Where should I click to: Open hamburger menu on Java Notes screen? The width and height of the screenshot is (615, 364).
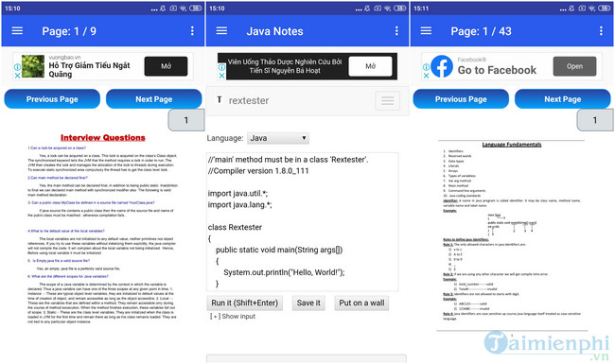tap(221, 31)
